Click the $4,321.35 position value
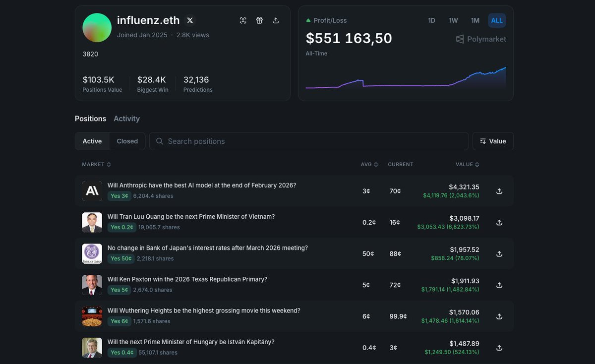 coord(464,187)
